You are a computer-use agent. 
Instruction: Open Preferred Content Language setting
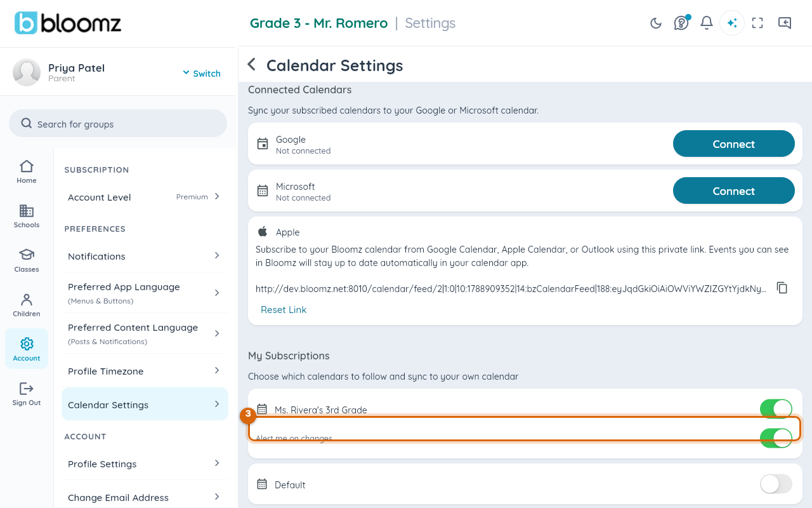pyautogui.click(x=145, y=333)
